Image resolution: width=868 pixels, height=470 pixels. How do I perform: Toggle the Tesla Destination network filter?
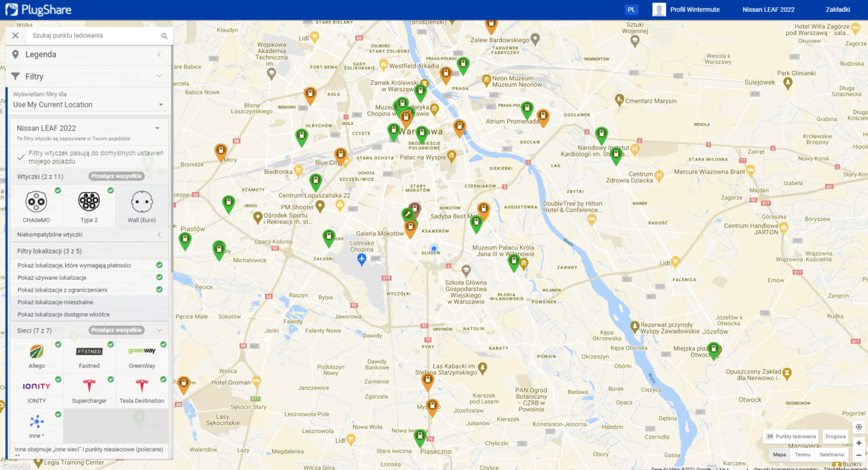[x=141, y=391]
